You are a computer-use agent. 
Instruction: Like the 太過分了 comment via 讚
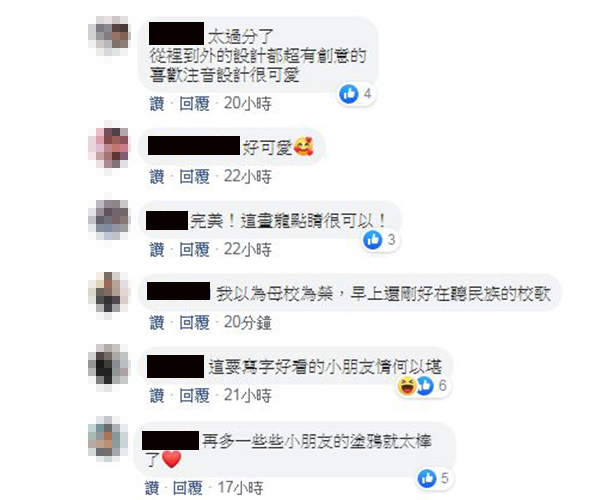[157, 104]
